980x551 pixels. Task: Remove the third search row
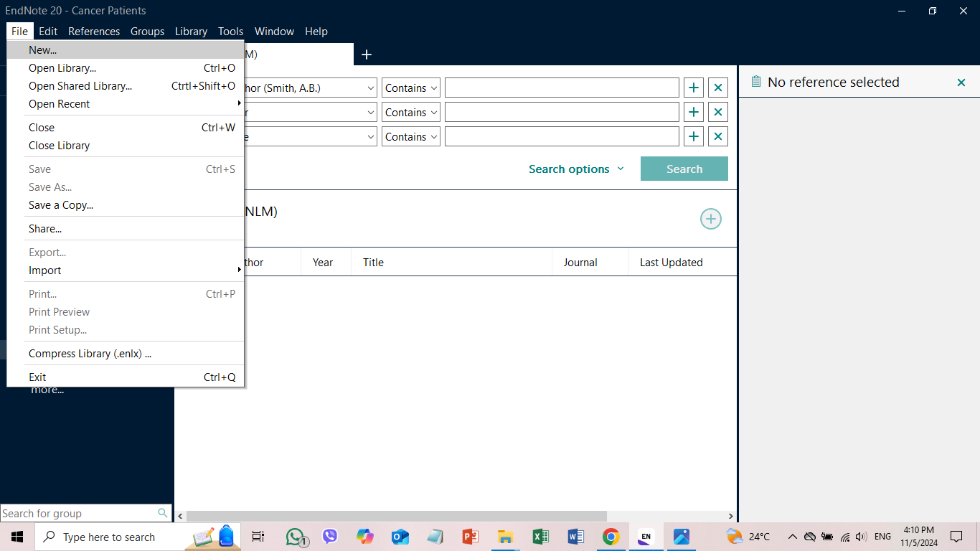718,137
